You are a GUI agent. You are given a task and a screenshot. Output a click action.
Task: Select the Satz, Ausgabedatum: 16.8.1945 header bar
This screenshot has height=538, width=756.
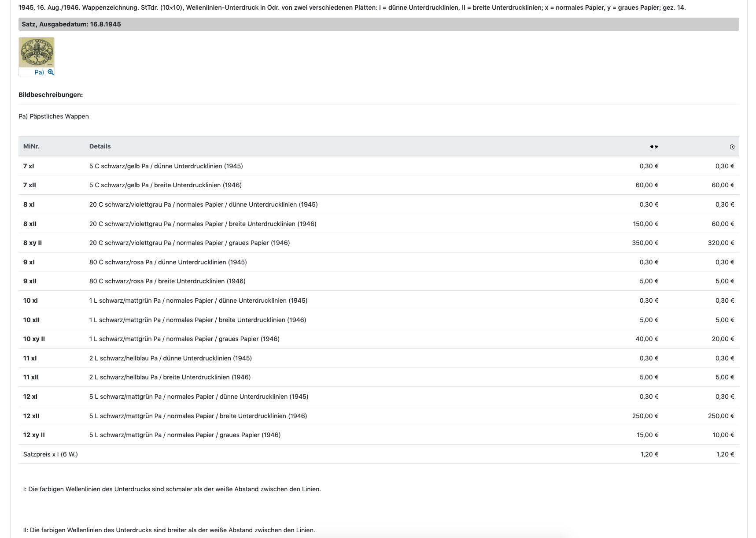(x=379, y=24)
